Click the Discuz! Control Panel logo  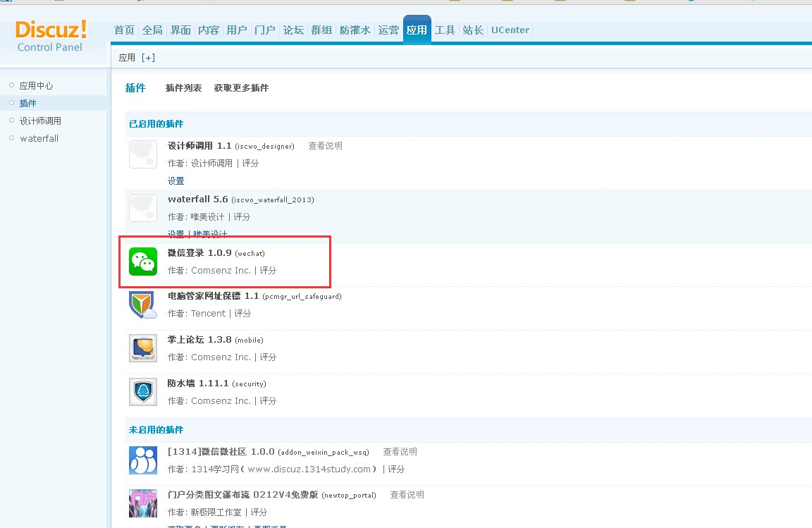[51, 36]
